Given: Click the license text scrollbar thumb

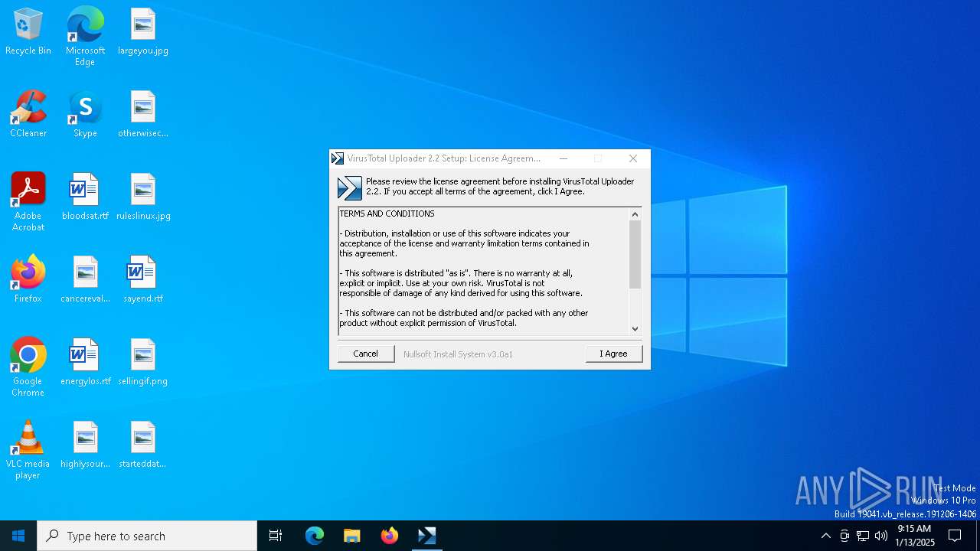Looking at the screenshot, I should (x=635, y=255).
